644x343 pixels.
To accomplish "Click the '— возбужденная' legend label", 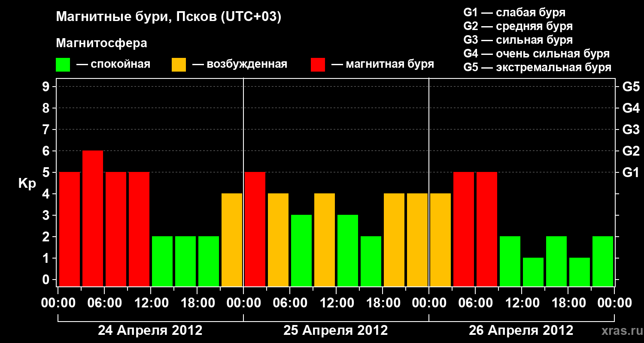I will coord(240,65).
